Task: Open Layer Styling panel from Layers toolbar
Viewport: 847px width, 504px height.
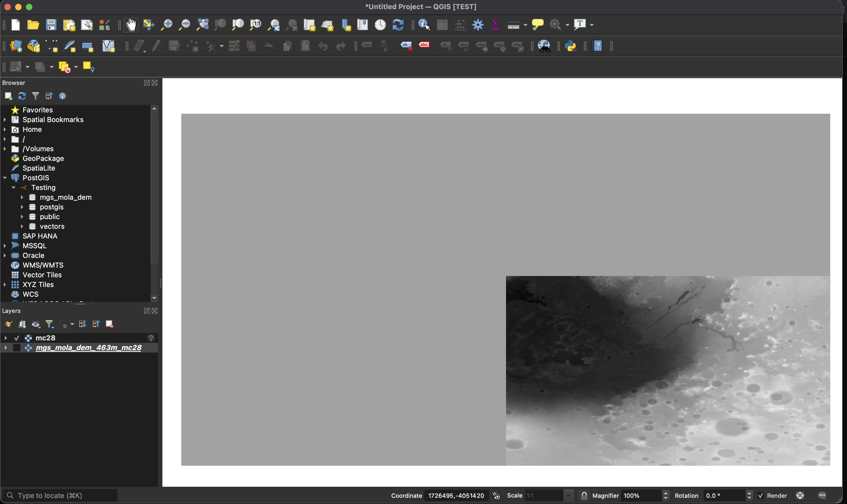Action: [9, 324]
